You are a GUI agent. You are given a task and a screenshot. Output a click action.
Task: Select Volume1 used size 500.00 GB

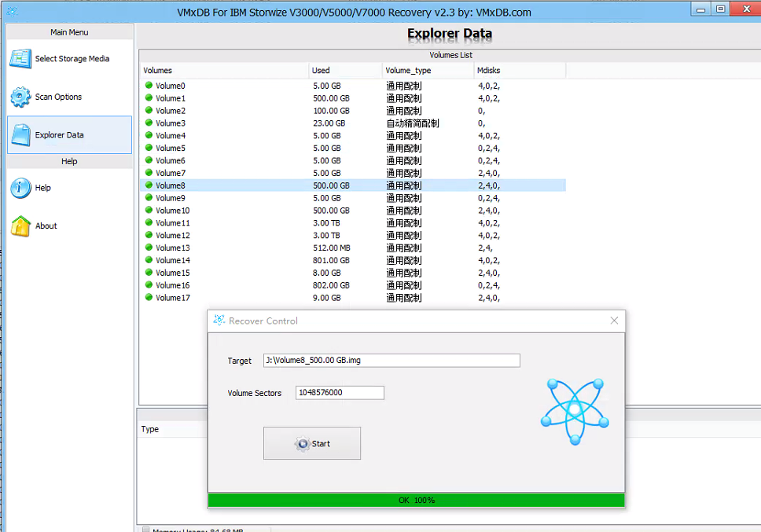(x=332, y=98)
